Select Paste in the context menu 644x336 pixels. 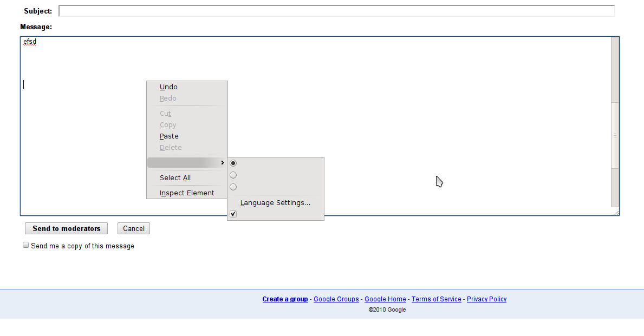point(169,136)
